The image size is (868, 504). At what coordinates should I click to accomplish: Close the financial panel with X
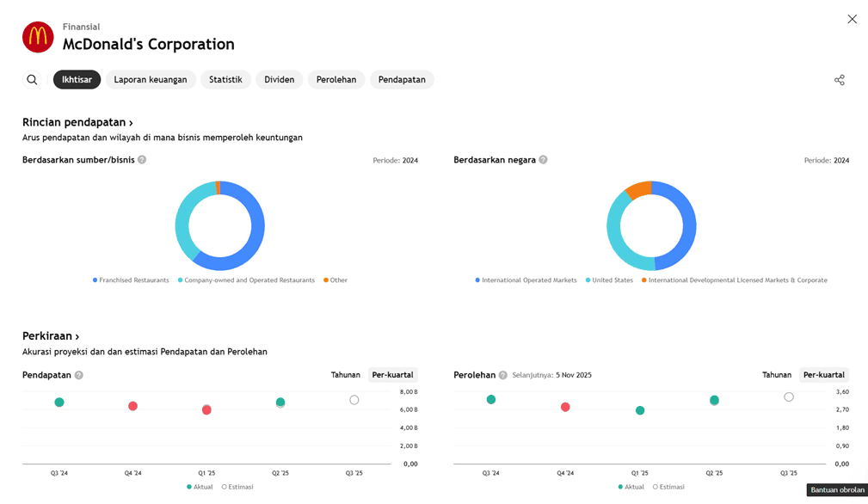point(852,19)
